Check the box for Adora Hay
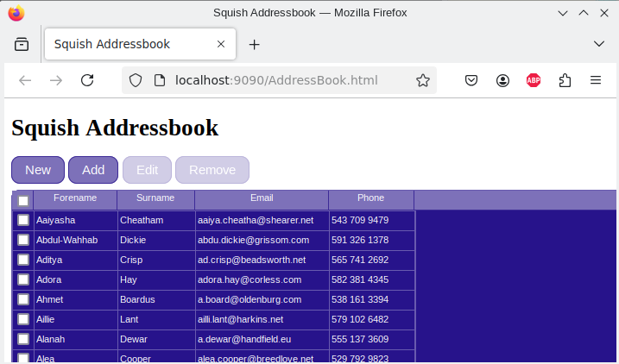619x364 pixels. 23,279
